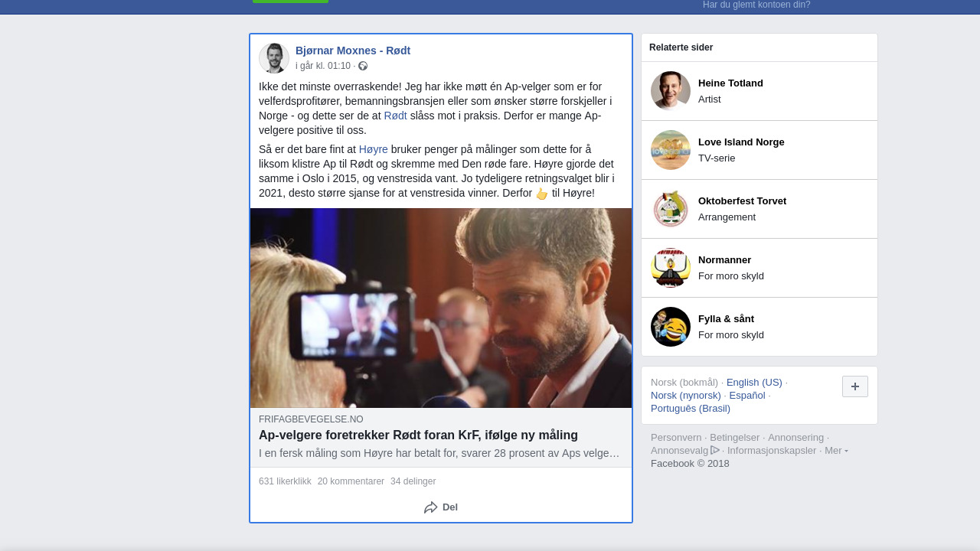980x551 pixels.
Task: Switch language to Português (Brasil)
Action: click(691, 409)
